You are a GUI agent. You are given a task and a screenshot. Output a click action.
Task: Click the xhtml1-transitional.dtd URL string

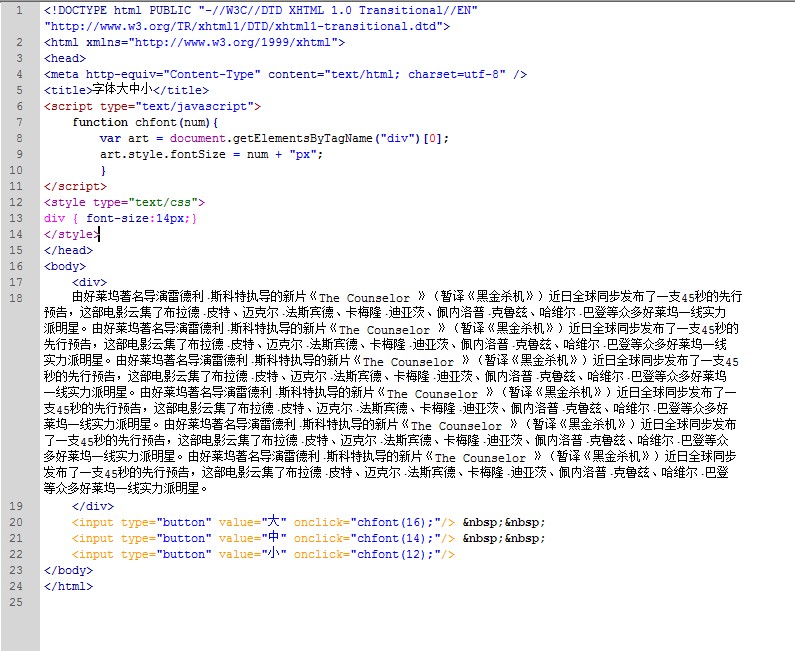pos(247,26)
